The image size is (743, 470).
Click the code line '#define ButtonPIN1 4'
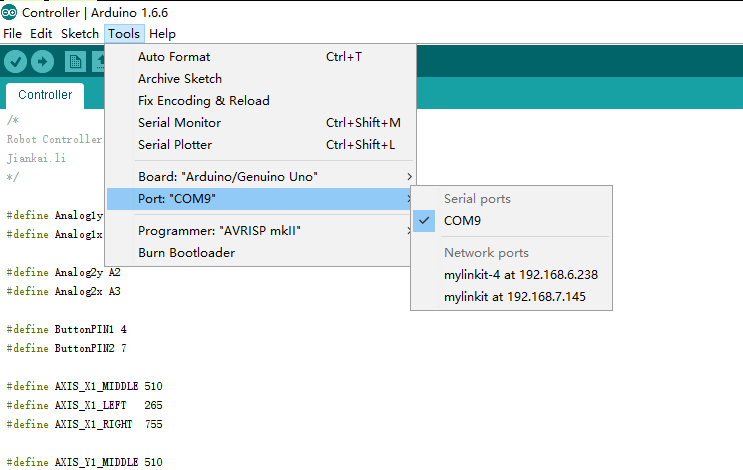click(x=66, y=329)
